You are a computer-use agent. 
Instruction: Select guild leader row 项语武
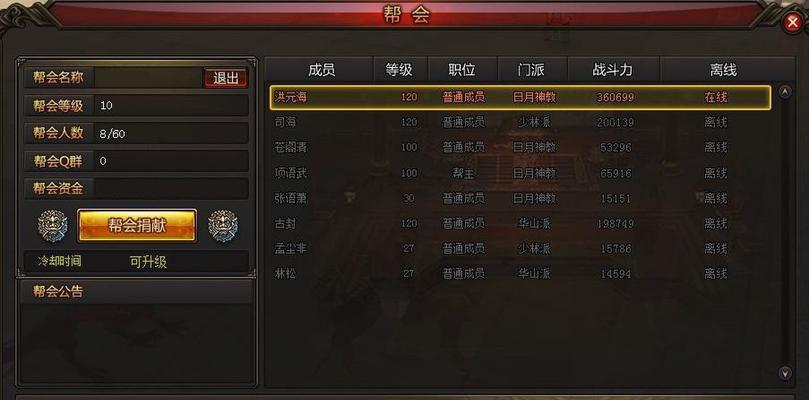click(x=520, y=173)
